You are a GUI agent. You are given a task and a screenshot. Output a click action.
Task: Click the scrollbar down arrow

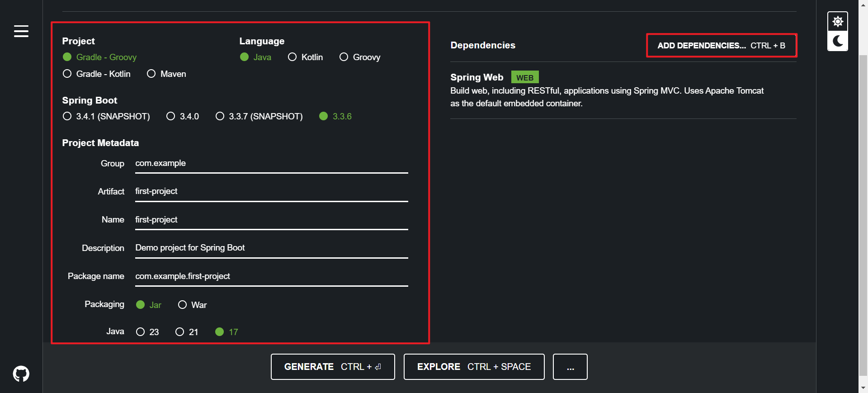tap(863, 388)
